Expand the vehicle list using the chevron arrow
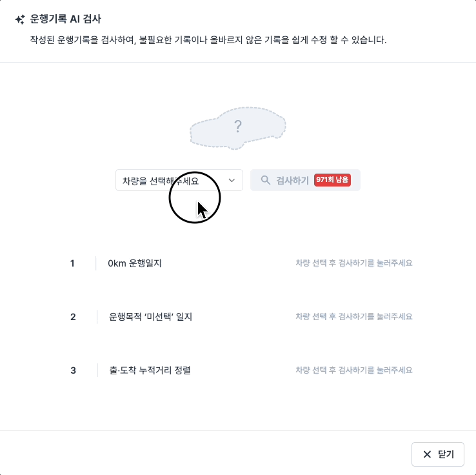476x475 pixels. 232,181
